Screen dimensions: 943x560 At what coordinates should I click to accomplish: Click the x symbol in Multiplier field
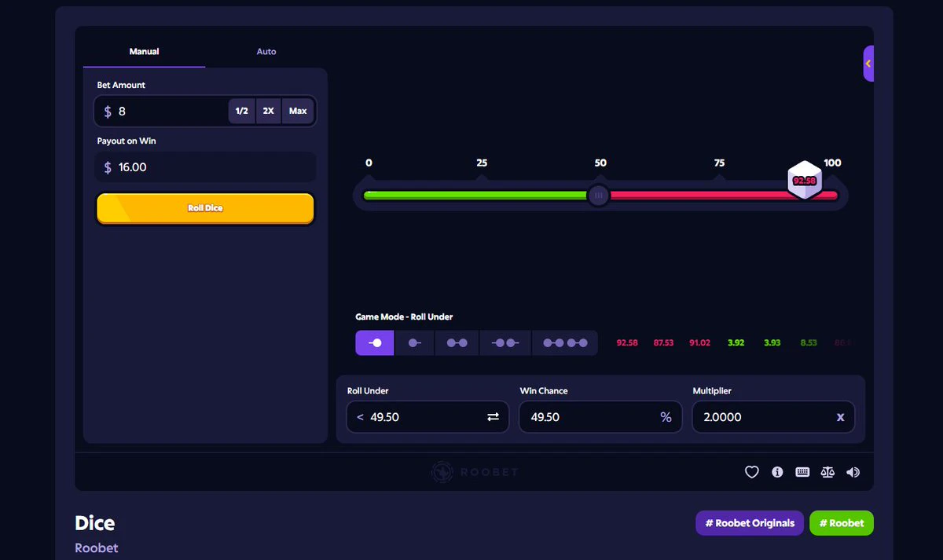[x=840, y=417]
